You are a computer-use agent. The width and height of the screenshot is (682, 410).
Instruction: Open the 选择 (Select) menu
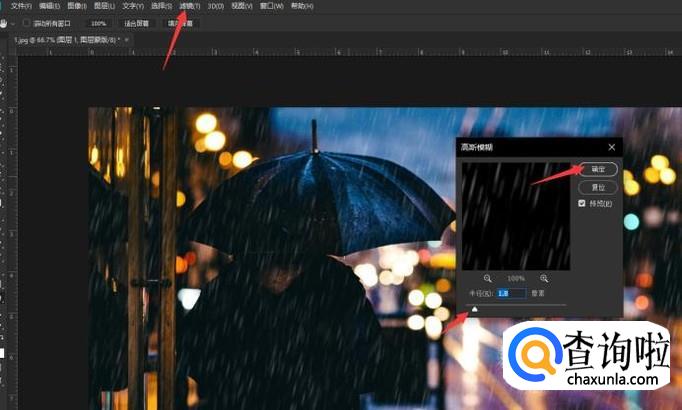tap(161, 6)
